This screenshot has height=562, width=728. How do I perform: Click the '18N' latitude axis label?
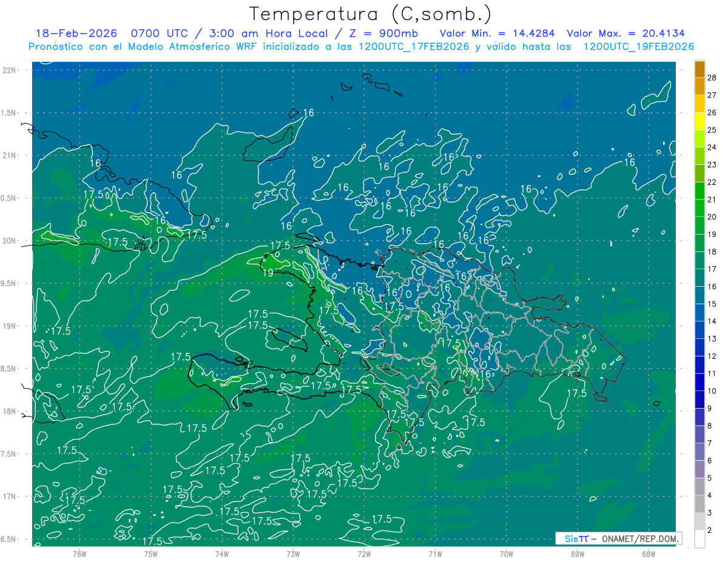pos(10,411)
